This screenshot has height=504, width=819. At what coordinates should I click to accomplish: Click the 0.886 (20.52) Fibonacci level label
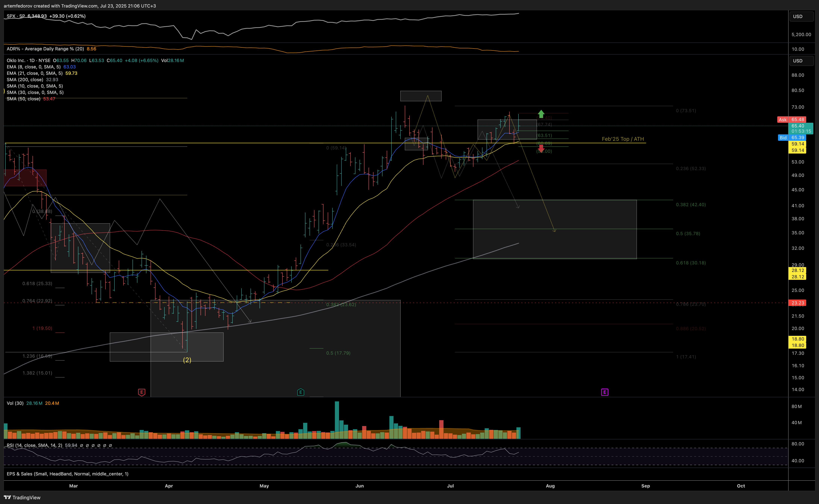click(x=691, y=329)
